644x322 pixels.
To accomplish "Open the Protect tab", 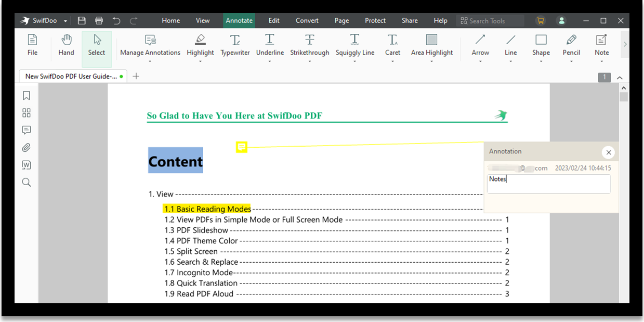I will point(375,21).
